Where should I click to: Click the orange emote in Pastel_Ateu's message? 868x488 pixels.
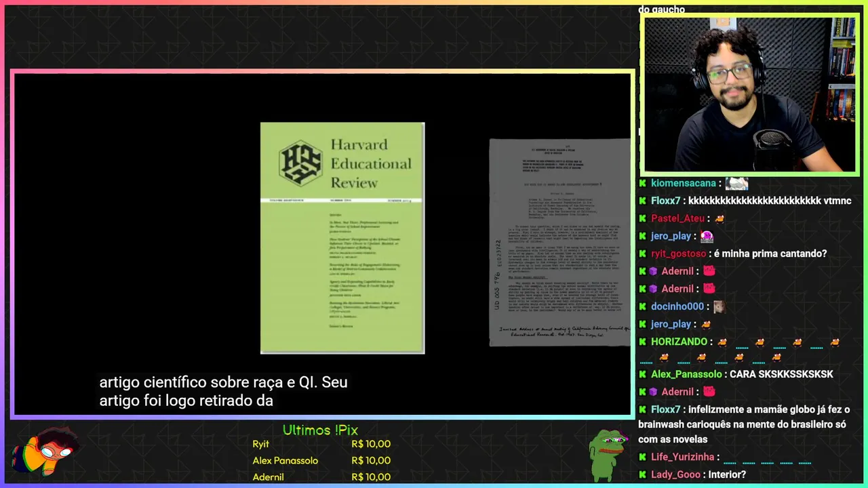pyautogui.click(x=719, y=218)
